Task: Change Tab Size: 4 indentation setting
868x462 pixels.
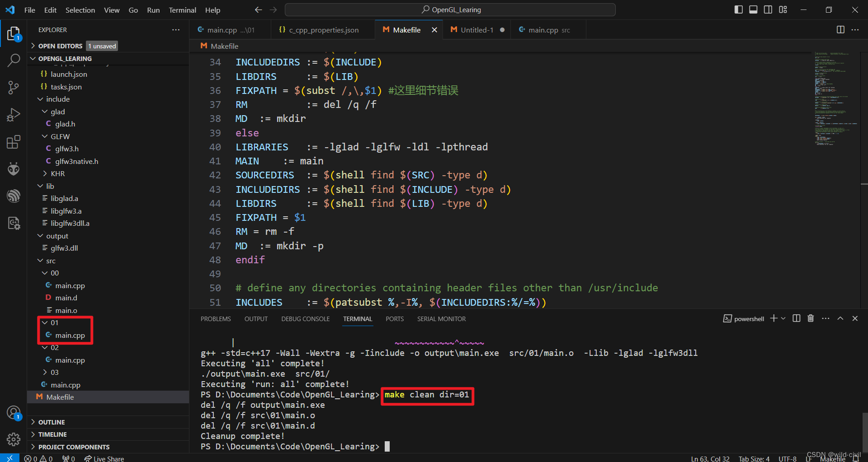Action: (754, 458)
